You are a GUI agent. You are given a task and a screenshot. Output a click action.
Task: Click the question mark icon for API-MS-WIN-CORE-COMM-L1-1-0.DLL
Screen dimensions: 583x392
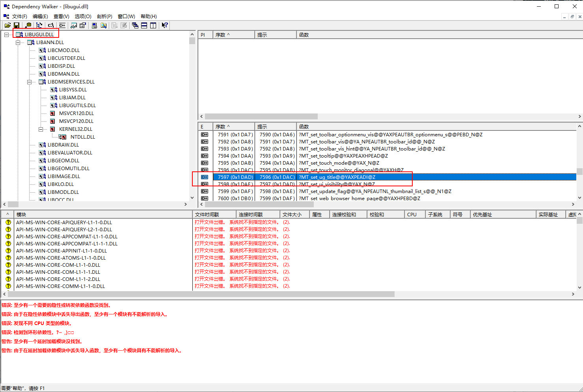pos(8,286)
